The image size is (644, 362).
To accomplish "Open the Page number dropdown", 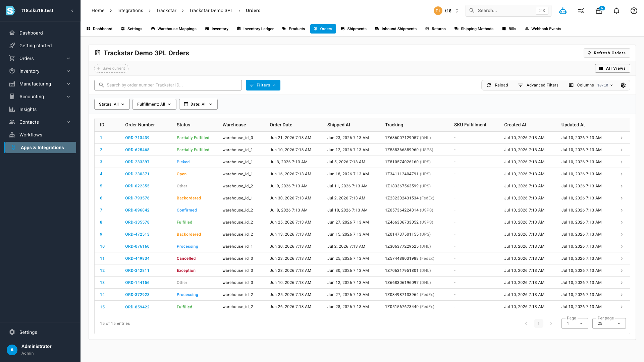I will point(575,323).
